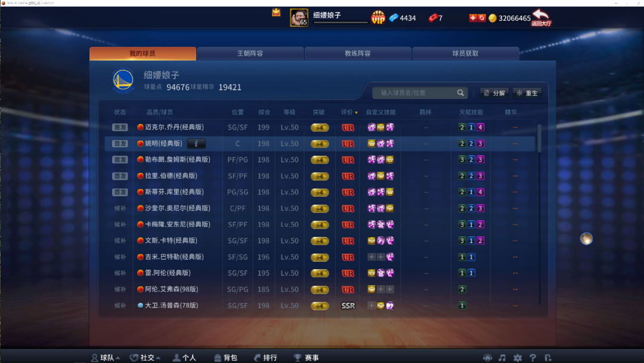Click the floating basketball icon on right

coord(586,238)
